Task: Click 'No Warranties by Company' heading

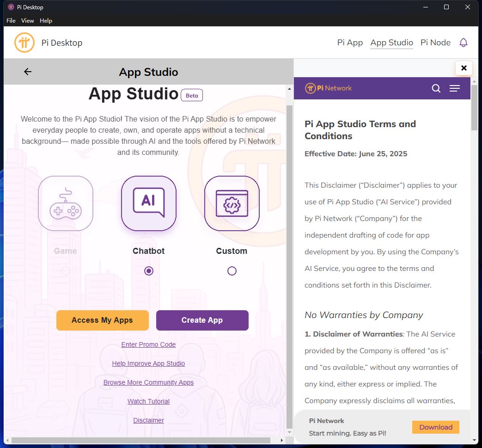Action: (364, 315)
